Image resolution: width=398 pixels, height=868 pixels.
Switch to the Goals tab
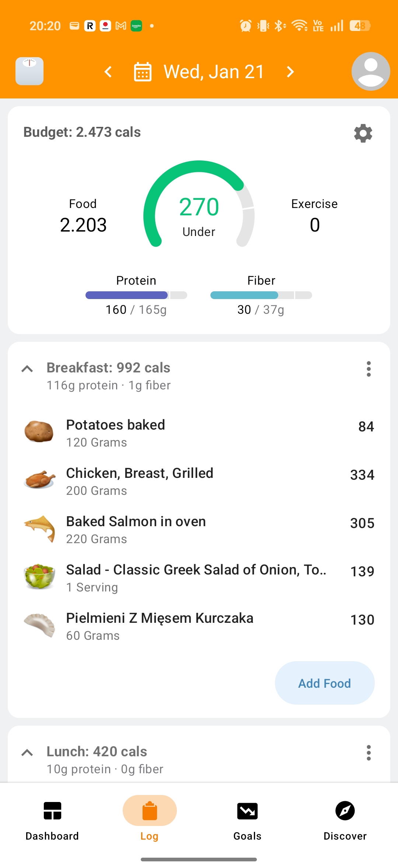pos(247,819)
